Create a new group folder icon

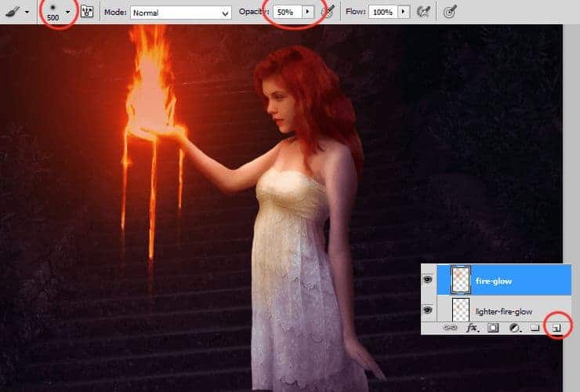pos(535,328)
